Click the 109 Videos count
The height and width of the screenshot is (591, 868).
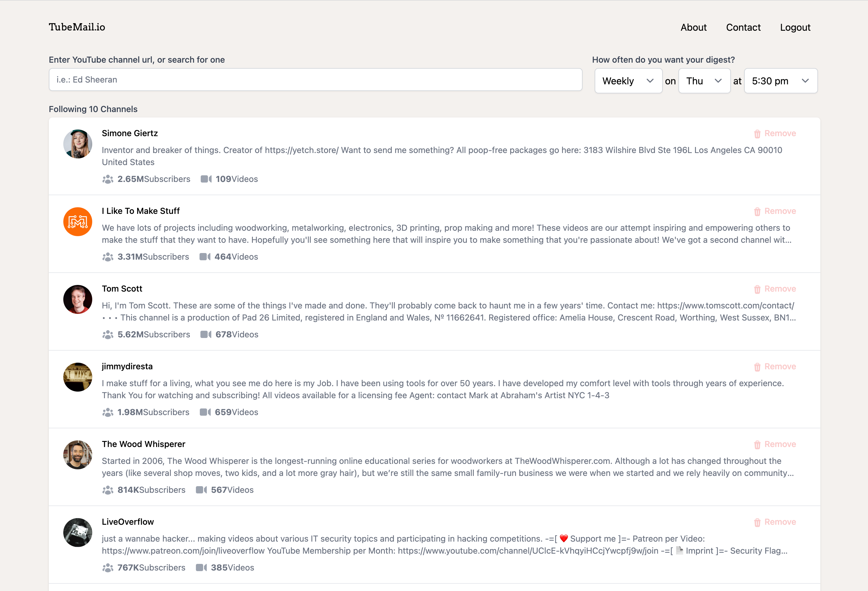click(x=237, y=179)
